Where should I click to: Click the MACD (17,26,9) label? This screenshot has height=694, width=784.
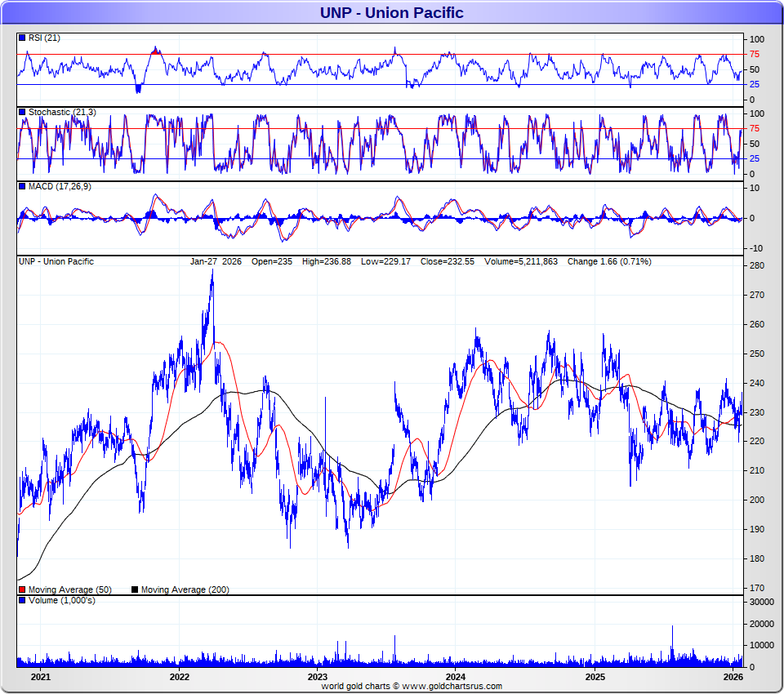[x=60, y=186]
